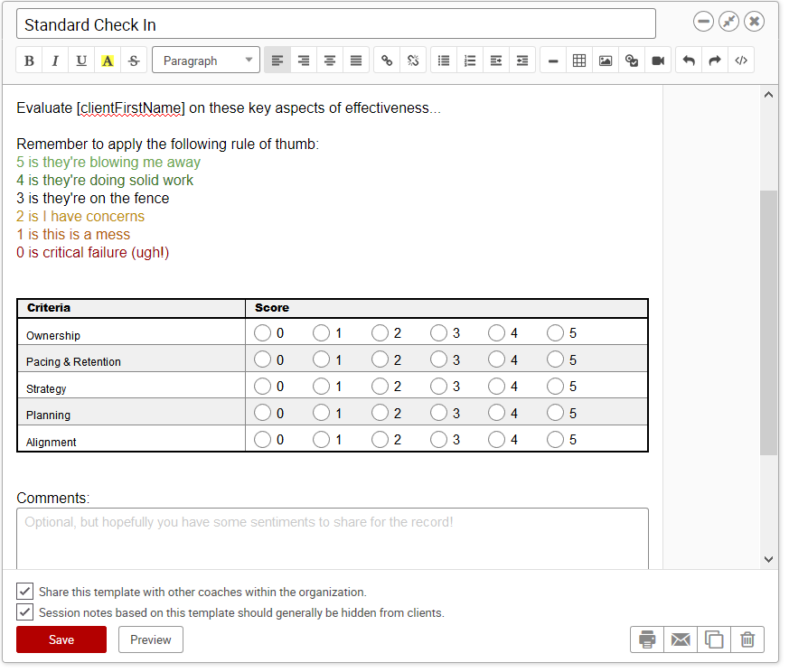
Task: Click the '3 is they're on the fence' line
Action: coord(92,198)
